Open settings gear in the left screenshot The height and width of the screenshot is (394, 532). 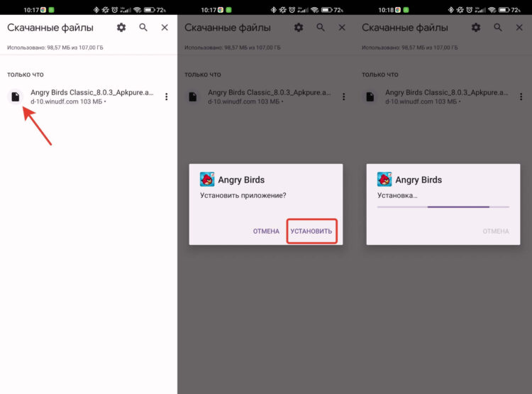121,27
